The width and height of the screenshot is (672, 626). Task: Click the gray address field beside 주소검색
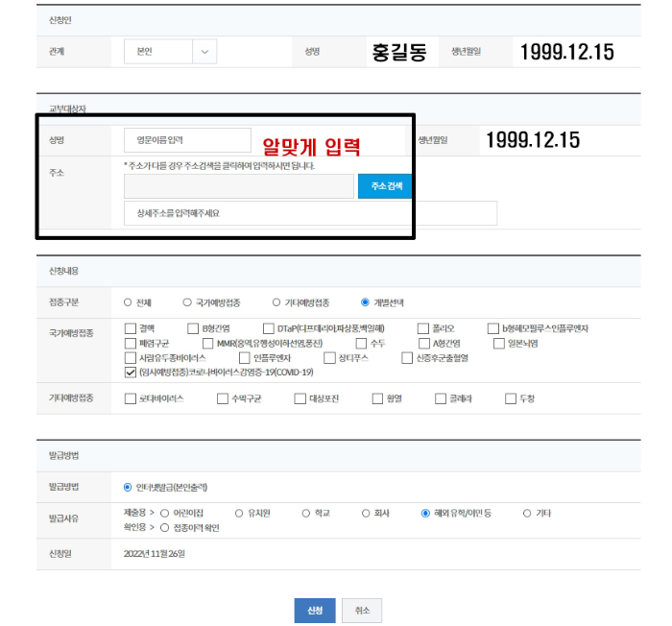(x=239, y=186)
